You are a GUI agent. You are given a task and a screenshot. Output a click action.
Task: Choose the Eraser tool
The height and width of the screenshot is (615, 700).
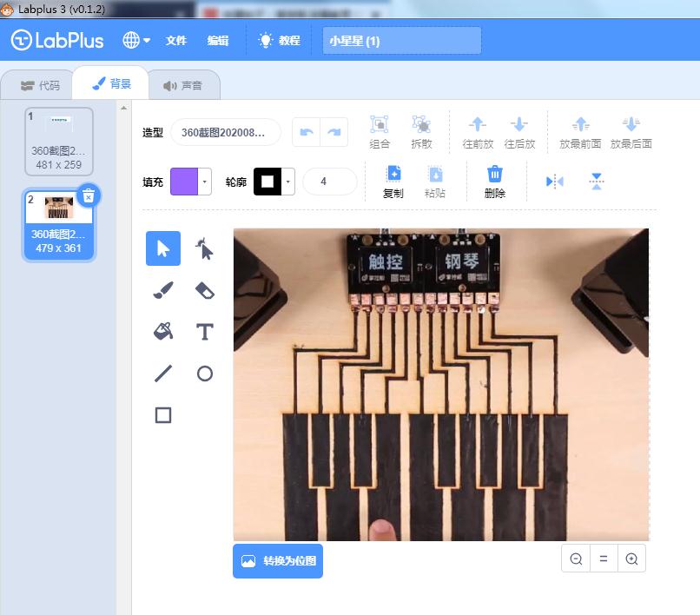click(x=204, y=290)
